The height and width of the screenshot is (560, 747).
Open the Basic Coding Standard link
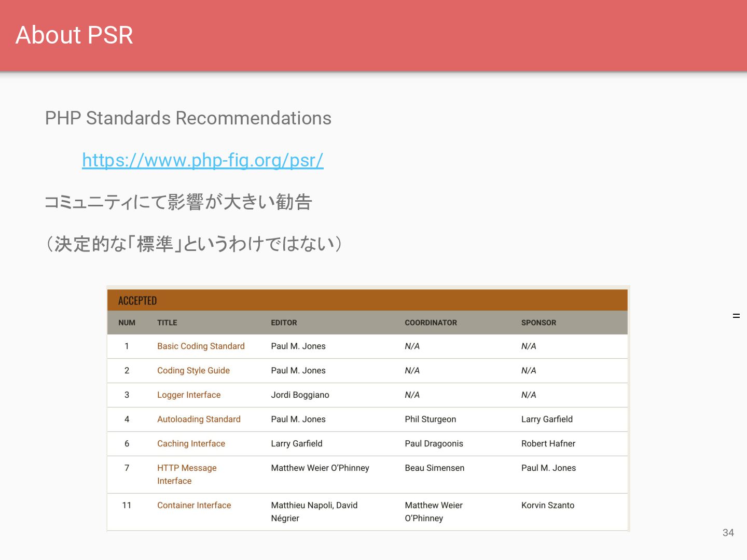click(201, 346)
